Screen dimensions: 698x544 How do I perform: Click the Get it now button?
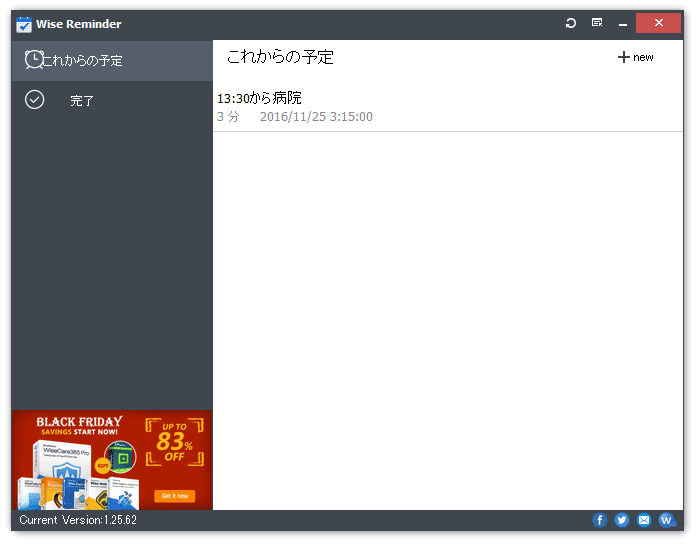click(x=174, y=496)
